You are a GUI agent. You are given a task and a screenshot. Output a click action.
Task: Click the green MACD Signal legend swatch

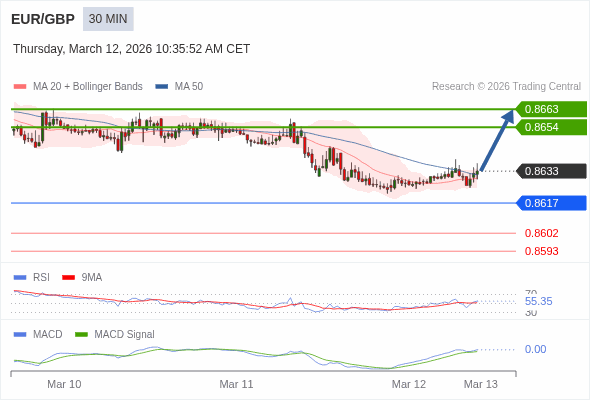[81, 335]
